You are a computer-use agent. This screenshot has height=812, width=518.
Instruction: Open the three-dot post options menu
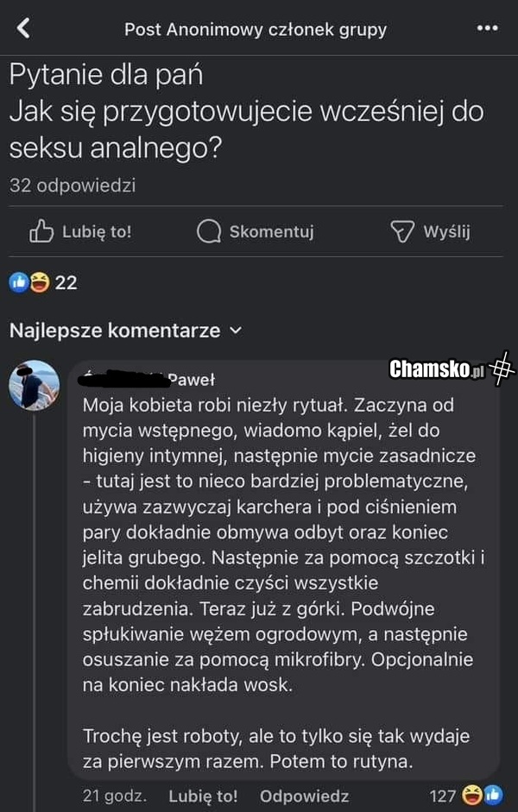[487, 28]
